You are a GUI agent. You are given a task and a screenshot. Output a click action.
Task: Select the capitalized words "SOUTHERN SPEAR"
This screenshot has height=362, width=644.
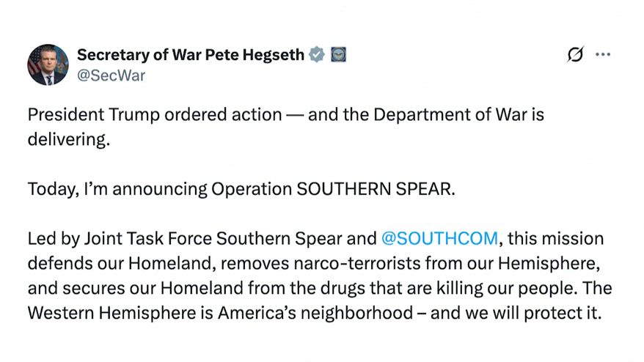[375, 188]
